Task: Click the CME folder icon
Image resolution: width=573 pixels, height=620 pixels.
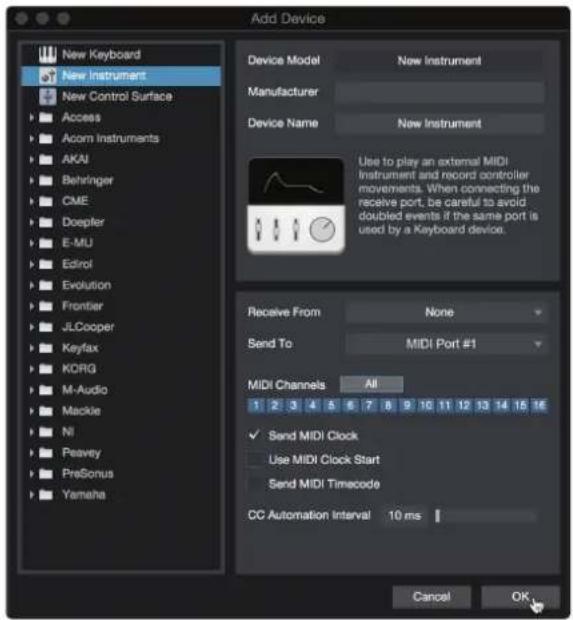Action: [46, 201]
